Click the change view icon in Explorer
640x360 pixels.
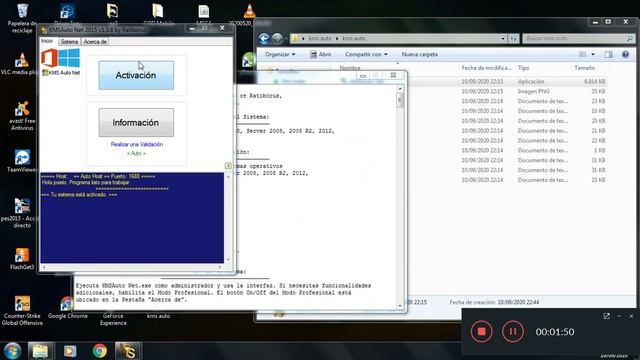point(583,54)
